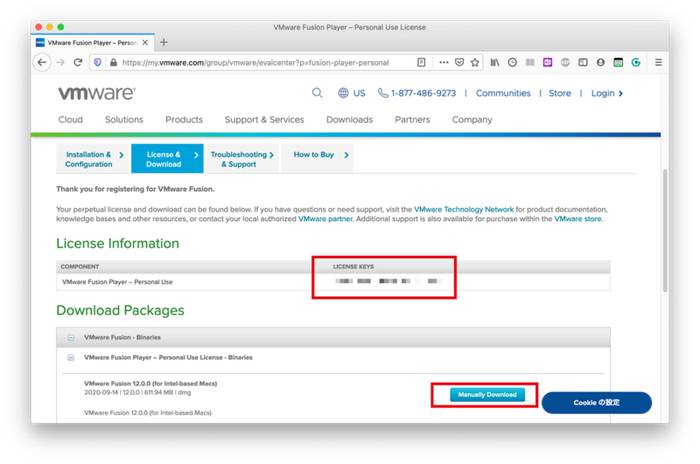
Task: Click the phone number 1-877-486-9273
Action: (x=423, y=93)
